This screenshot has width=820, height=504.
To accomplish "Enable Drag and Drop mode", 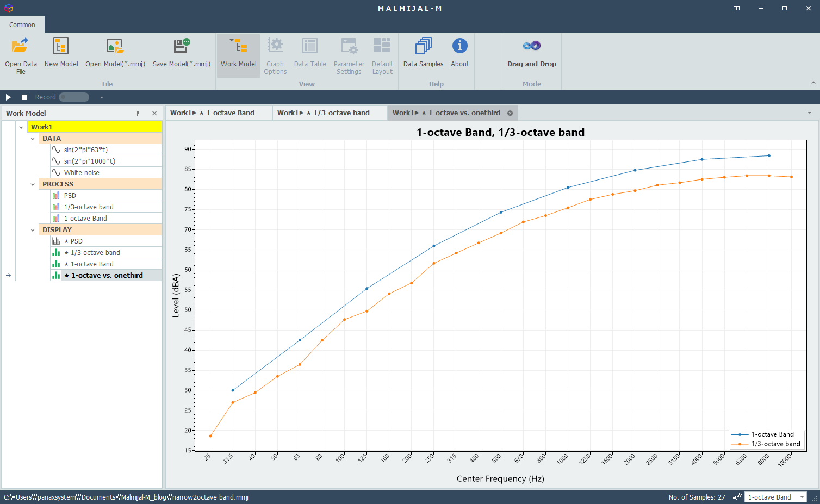I will [x=531, y=54].
